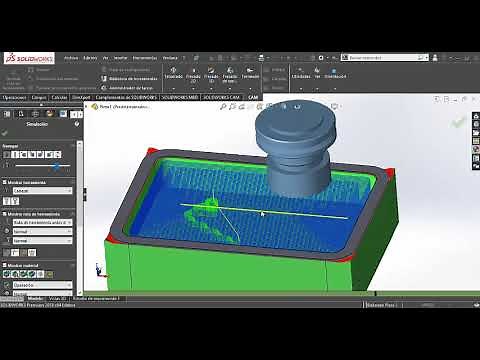This screenshot has width=480, height=360.
Task: Open the Edición menu
Action: tap(90, 58)
